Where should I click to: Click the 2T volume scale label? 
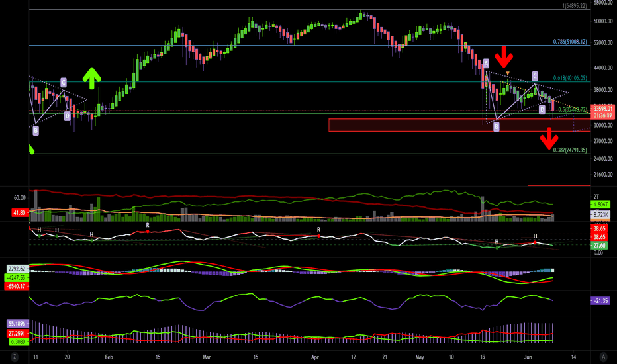click(596, 197)
